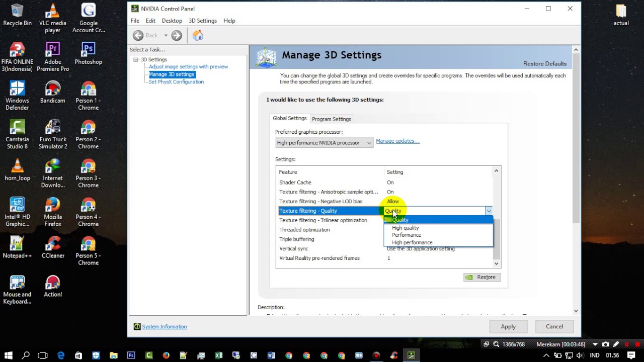Open the File menu
Viewport: 644px width, 362px height.
point(135,21)
